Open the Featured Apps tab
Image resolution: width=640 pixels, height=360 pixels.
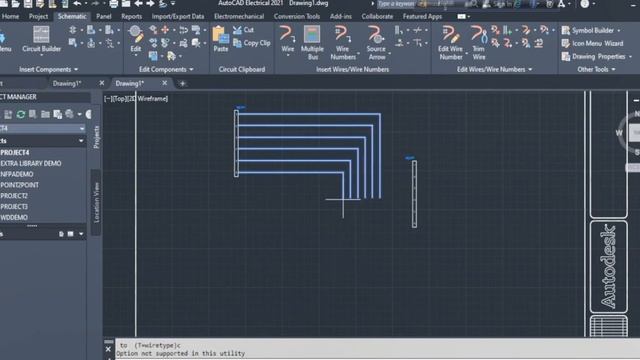(x=422, y=17)
